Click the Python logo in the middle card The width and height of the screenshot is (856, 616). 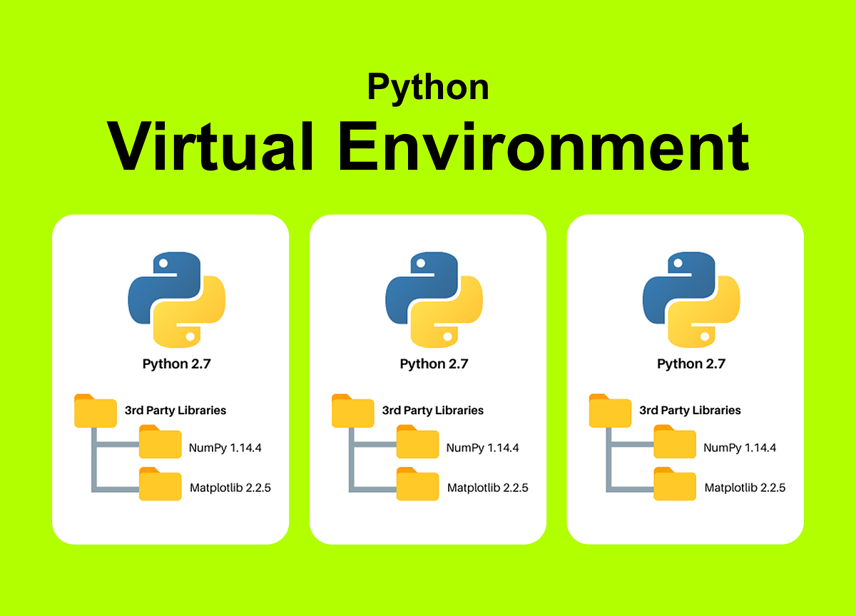434,299
